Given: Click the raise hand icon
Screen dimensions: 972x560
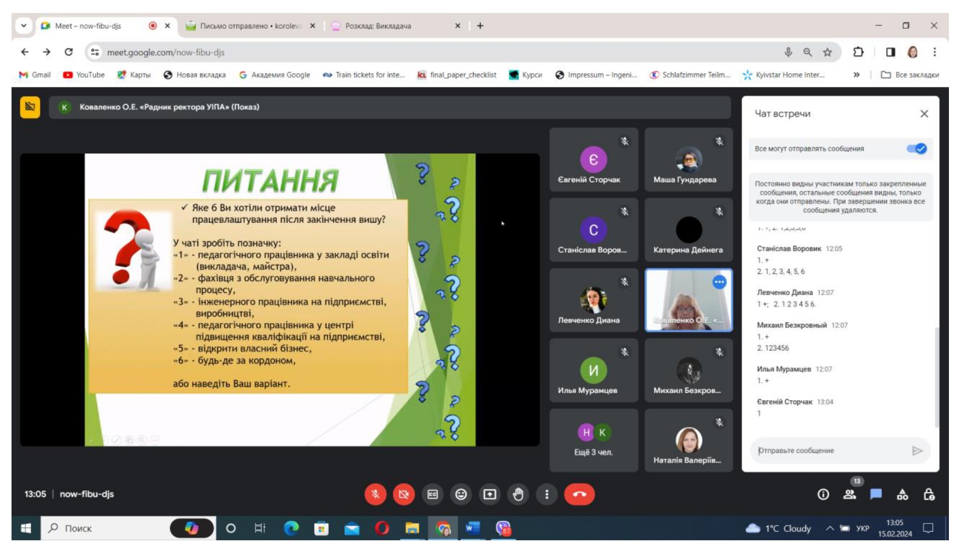Looking at the screenshot, I should point(518,494).
